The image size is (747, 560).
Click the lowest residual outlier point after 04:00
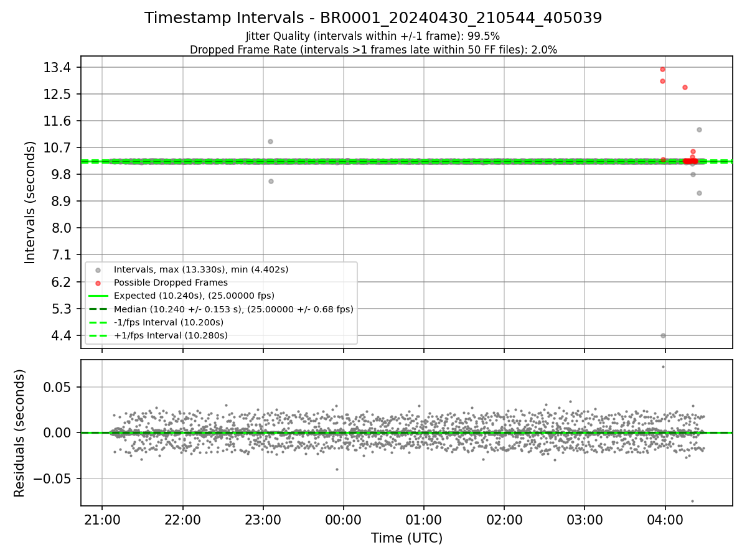coord(692,501)
